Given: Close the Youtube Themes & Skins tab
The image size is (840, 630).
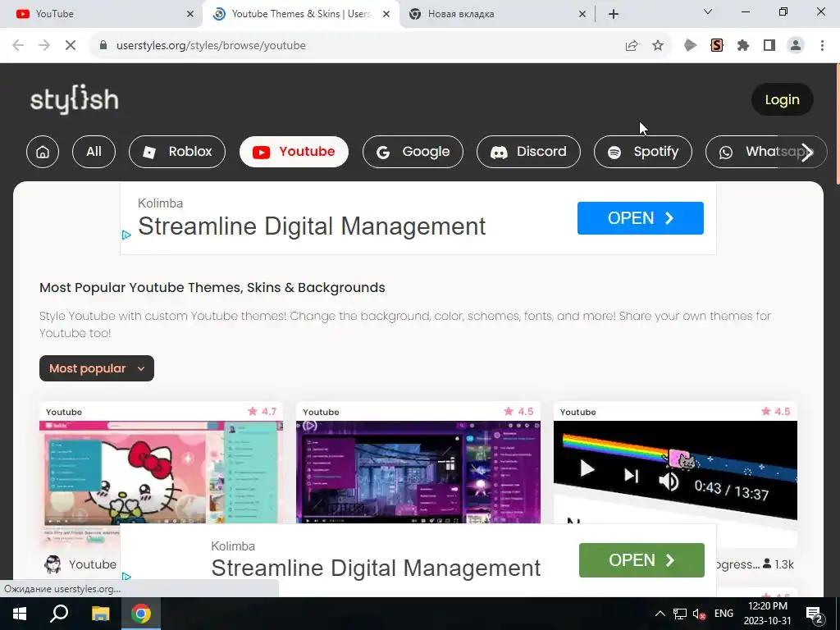Looking at the screenshot, I should (x=386, y=14).
